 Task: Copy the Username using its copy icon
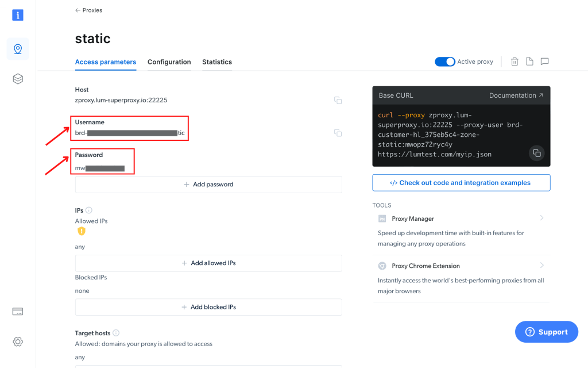tap(338, 133)
